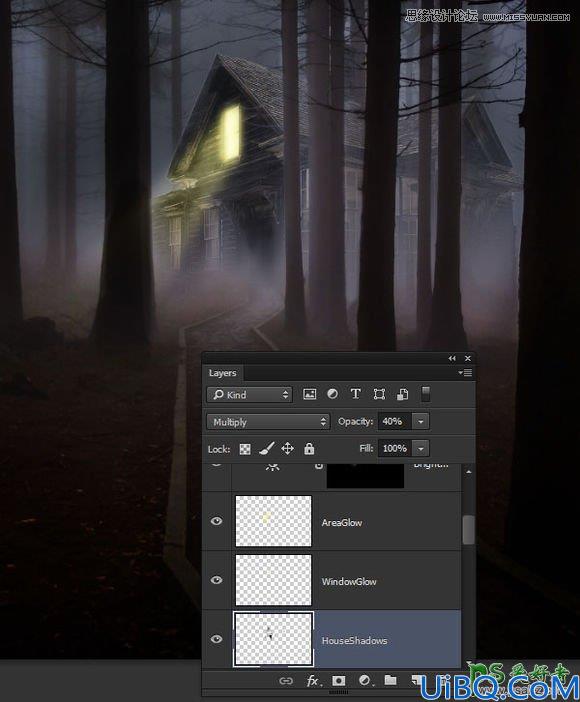This screenshot has width=580, height=702.
Task: Collapse the Layers panel with double arrows
Action: coord(452,358)
